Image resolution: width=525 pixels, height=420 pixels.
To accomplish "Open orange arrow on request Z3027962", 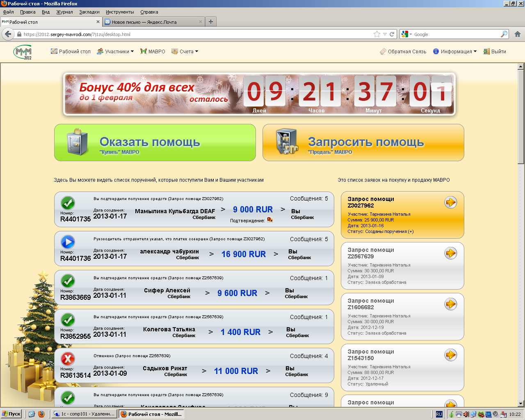I will point(451,202).
